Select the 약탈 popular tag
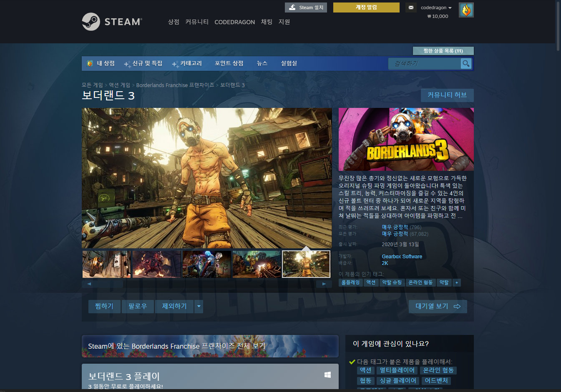Screen dimensions: 561x392 click(444, 282)
